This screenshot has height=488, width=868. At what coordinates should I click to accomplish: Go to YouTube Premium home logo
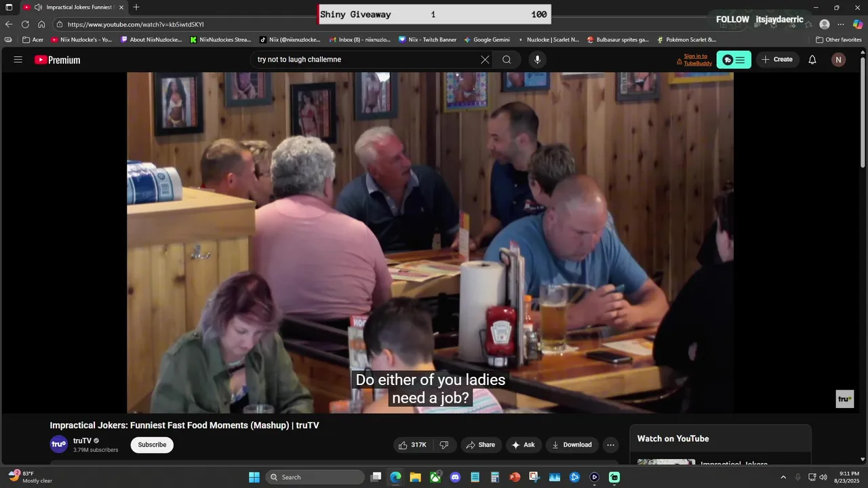coord(58,60)
